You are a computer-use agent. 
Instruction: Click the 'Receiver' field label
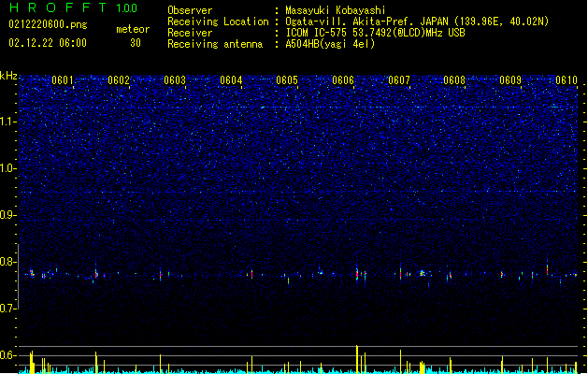click(x=190, y=33)
